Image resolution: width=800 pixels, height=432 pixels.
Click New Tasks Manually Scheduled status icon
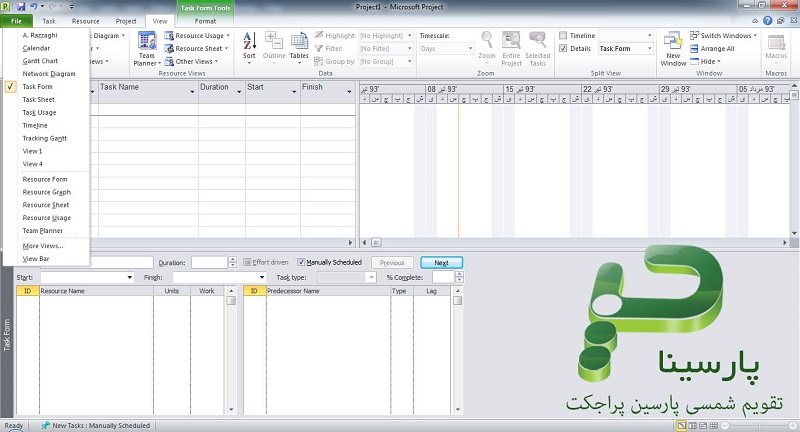coord(45,425)
